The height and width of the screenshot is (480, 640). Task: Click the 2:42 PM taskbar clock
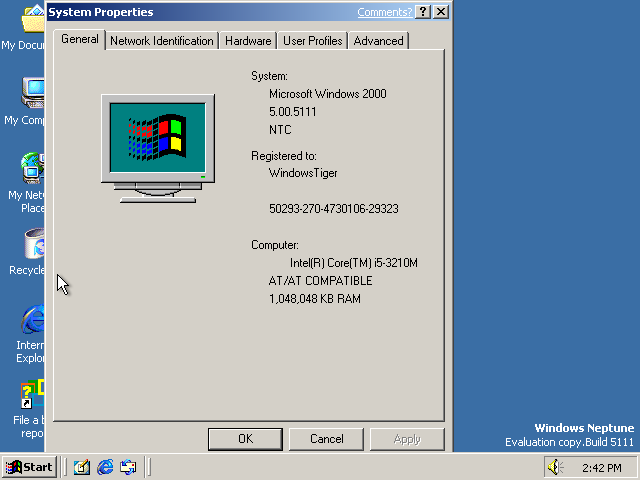pos(602,468)
